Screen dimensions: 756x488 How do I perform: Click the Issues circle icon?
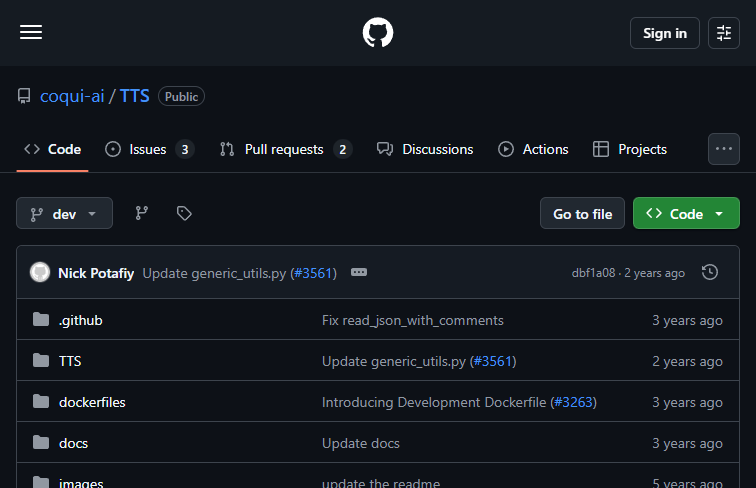point(113,149)
